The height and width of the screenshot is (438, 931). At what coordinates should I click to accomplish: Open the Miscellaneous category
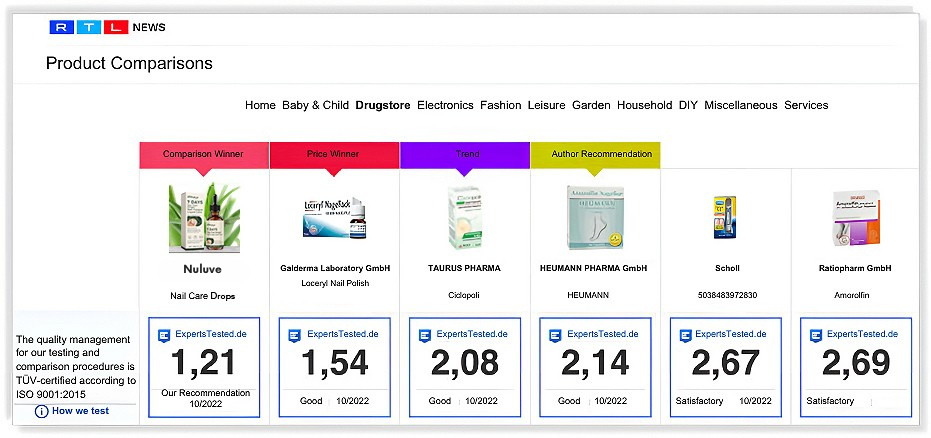[x=740, y=105]
